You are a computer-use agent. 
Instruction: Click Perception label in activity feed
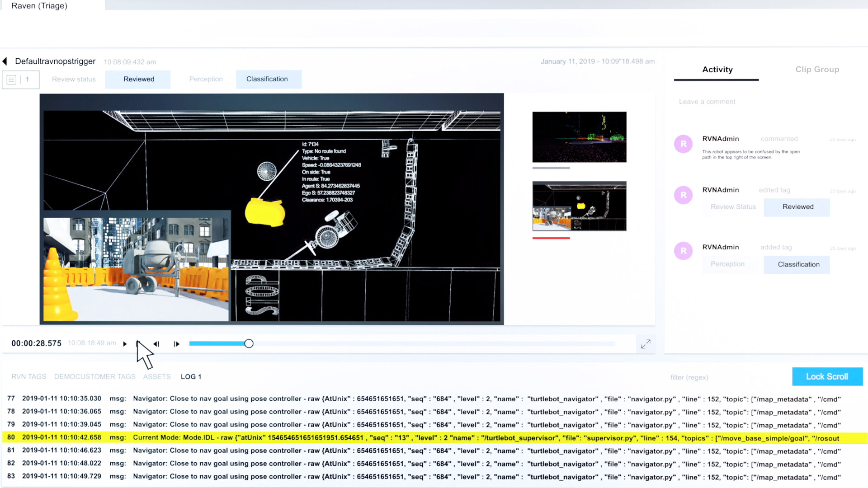[727, 264]
